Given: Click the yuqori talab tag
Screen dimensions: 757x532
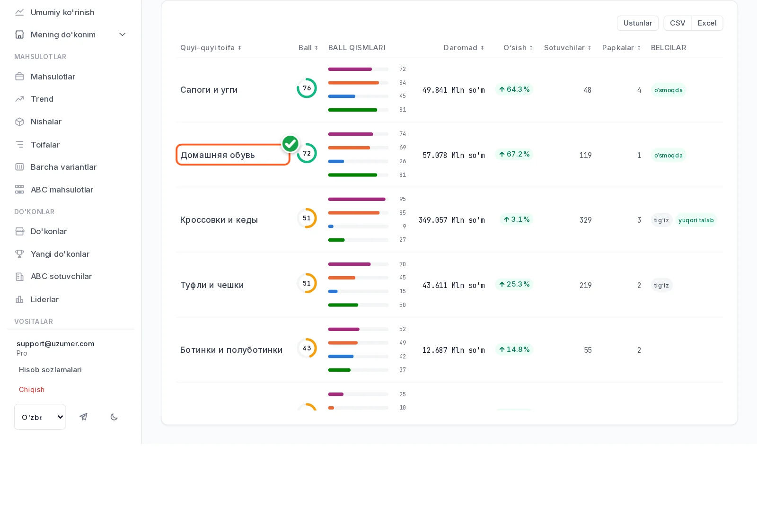Looking at the screenshot, I should [696, 220].
